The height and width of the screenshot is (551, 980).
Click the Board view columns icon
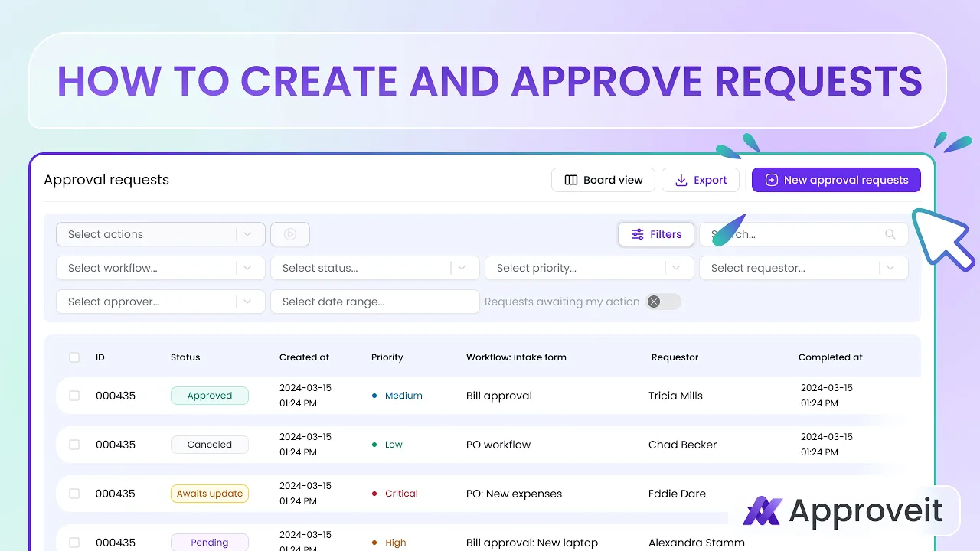coord(571,180)
